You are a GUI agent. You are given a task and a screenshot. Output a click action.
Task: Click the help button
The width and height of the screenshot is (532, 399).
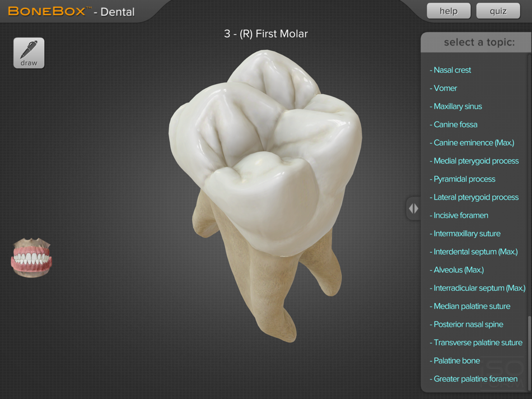click(x=448, y=11)
